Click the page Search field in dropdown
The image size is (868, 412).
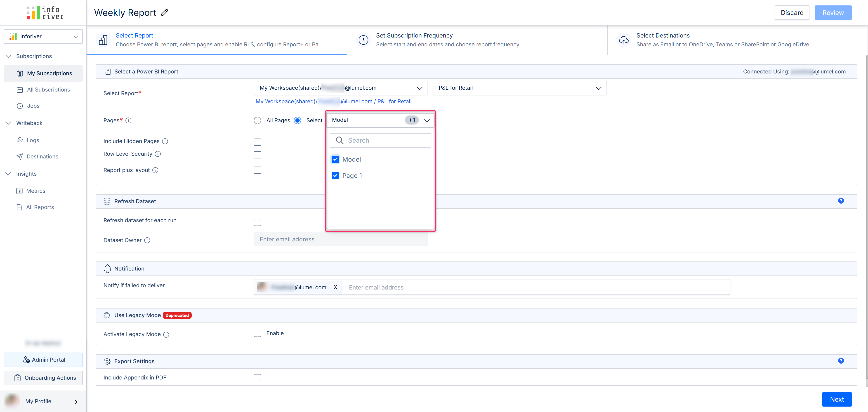pos(387,141)
